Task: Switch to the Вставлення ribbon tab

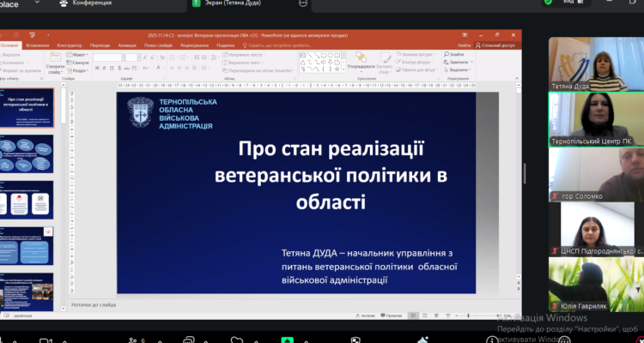Action: [37, 45]
